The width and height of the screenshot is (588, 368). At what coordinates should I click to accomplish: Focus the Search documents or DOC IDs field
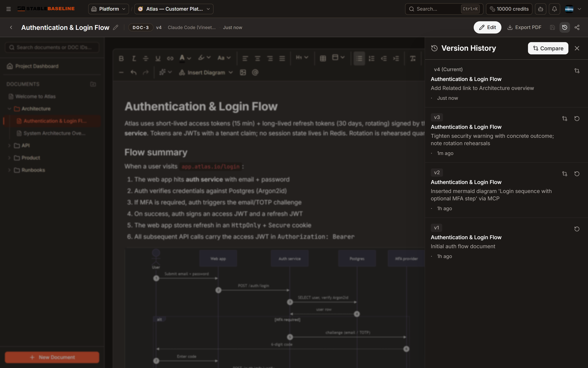click(x=52, y=47)
